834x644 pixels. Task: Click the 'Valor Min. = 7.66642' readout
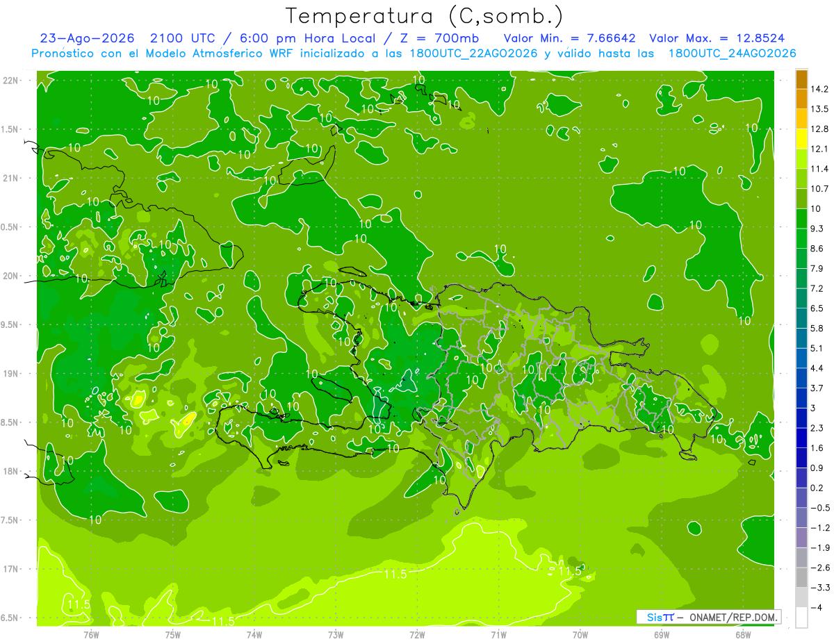[x=569, y=38]
